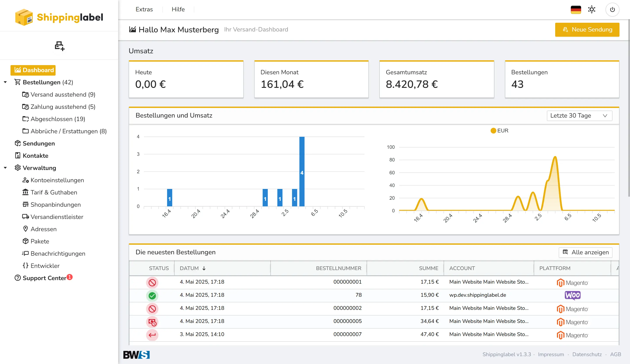Open the Extras menu
The width and height of the screenshot is (630, 364).
(x=144, y=9)
